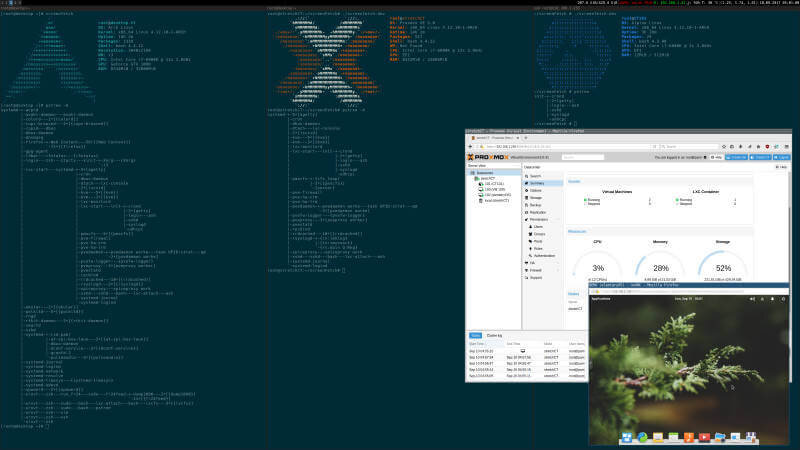
Task: Sort by the Start Time column header
Action: click(x=486, y=344)
